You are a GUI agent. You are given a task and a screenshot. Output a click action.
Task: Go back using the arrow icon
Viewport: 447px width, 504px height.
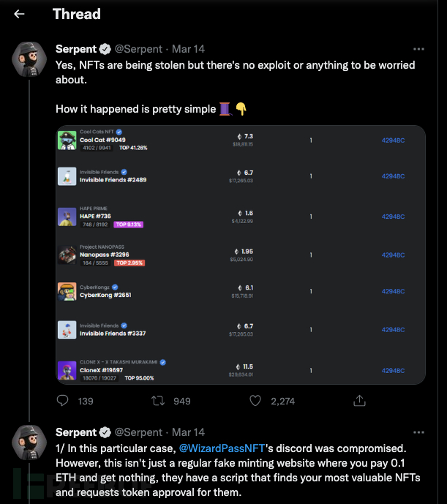[19, 14]
